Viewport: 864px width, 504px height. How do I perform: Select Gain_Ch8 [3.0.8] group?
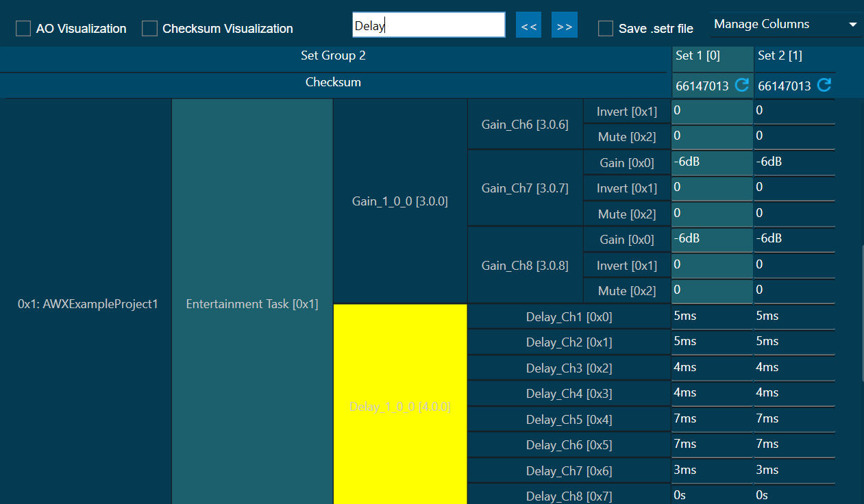tap(525, 265)
